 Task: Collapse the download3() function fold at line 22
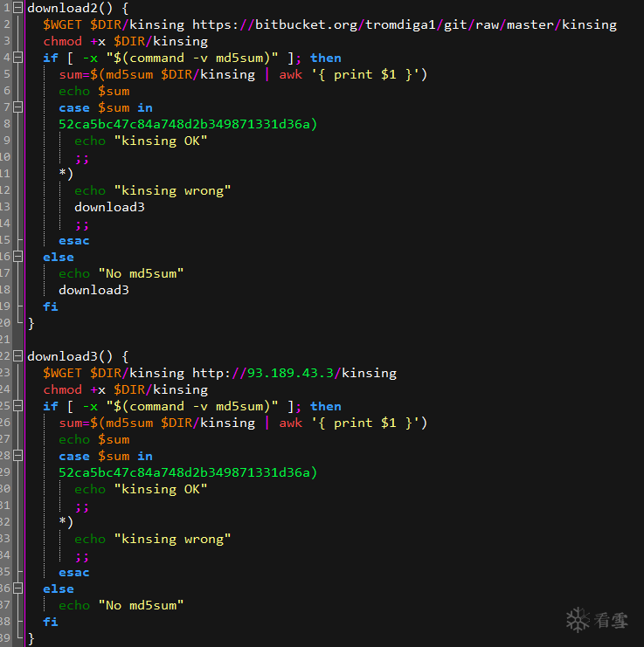(x=17, y=356)
